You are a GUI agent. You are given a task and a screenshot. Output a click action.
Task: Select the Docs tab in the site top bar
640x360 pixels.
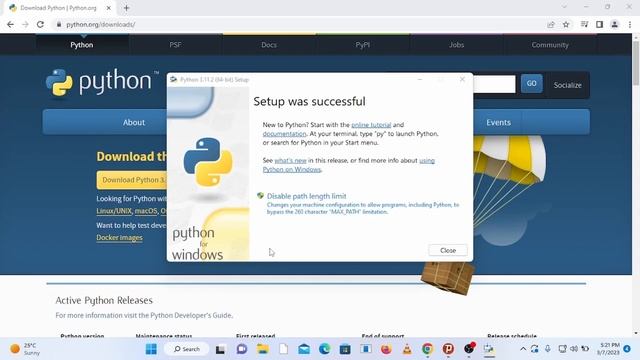click(x=269, y=45)
